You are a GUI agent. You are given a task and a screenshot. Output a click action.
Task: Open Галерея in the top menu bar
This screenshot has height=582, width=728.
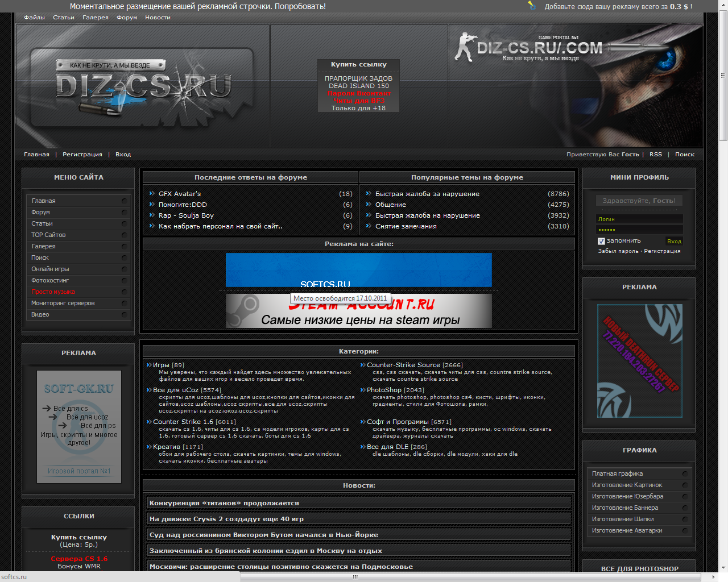pyautogui.click(x=95, y=18)
